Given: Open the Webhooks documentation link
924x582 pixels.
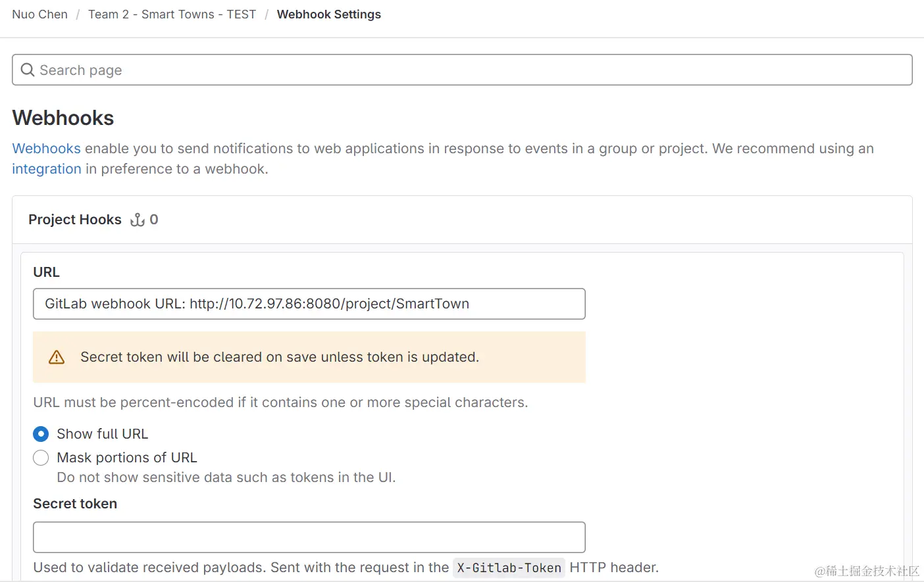Looking at the screenshot, I should 46,149.
